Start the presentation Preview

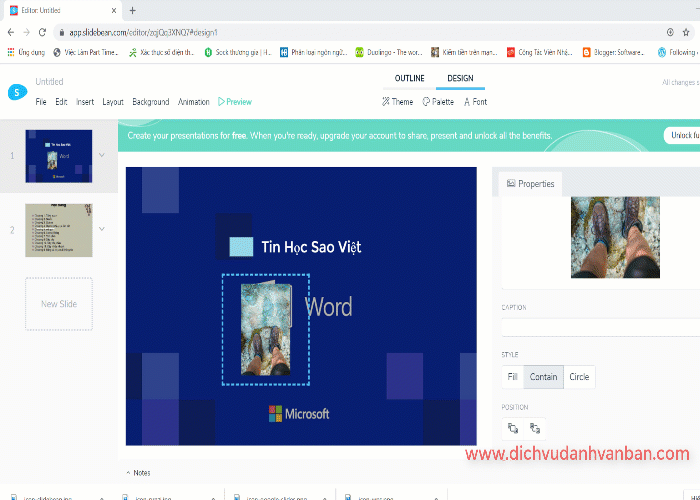pyautogui.click(x=235, y=102)
